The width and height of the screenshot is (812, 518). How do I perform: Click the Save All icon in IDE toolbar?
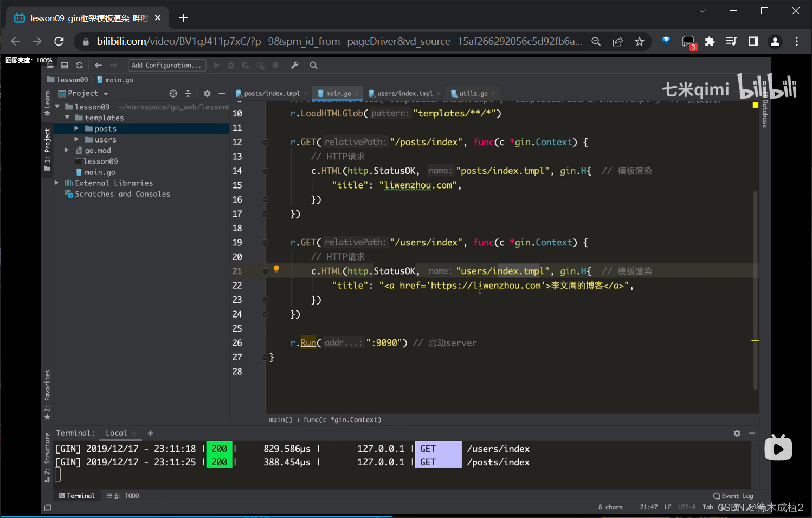click(65, 66)
